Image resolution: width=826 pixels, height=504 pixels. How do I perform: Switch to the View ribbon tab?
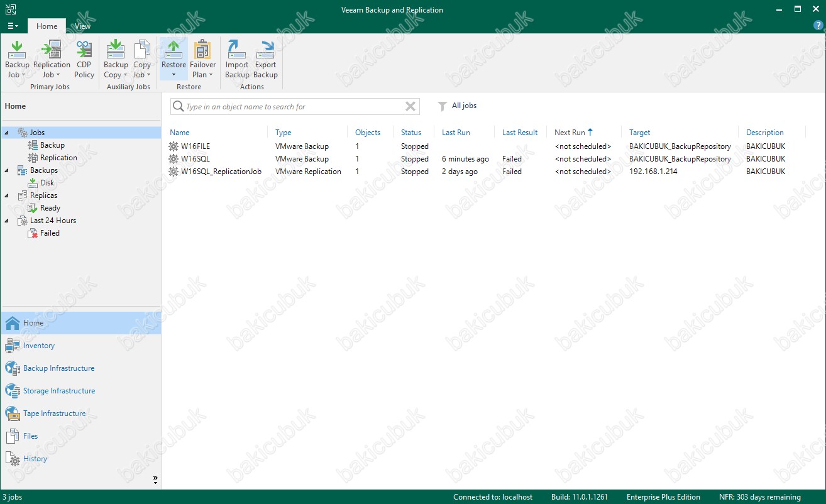pos(82,26)
